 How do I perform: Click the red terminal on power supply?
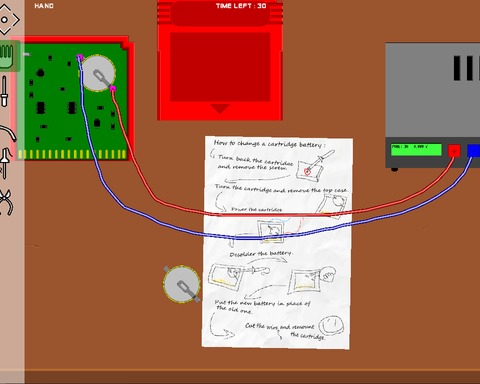coord(454,151)
